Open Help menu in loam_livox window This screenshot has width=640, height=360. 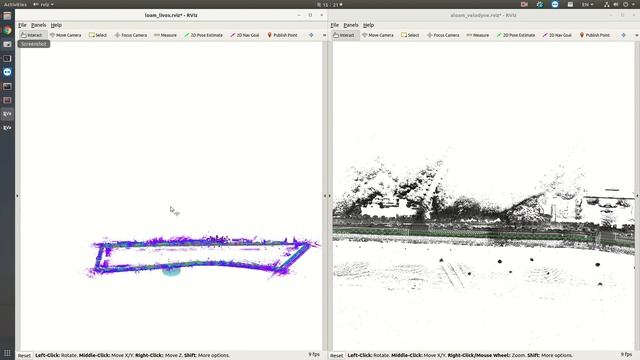tap(56, 25)
